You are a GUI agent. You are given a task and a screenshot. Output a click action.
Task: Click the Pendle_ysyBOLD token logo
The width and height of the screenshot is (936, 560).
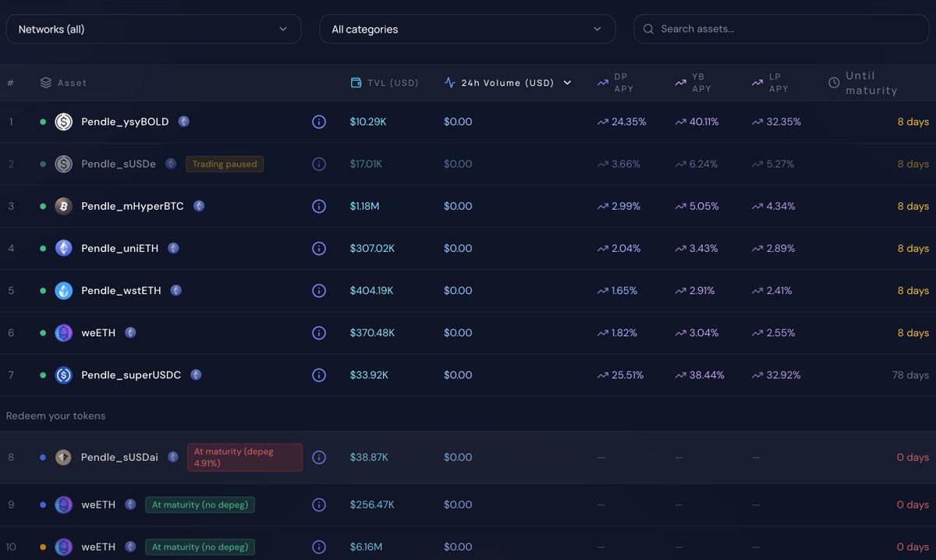pyautogui.click(x=64, y=122)
